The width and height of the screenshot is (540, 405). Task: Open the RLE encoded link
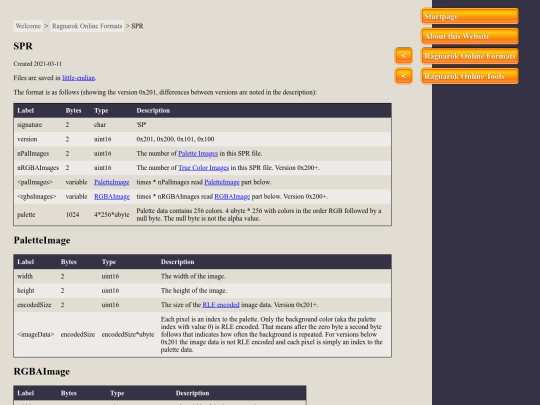point(221,305)
